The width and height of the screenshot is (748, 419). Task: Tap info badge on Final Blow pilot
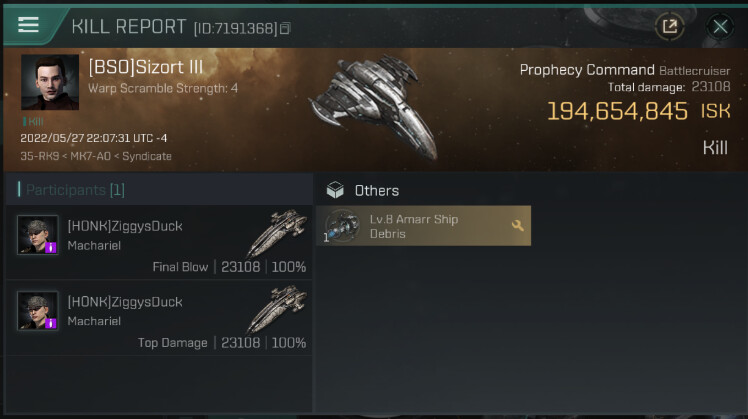(x=50, y=247)
